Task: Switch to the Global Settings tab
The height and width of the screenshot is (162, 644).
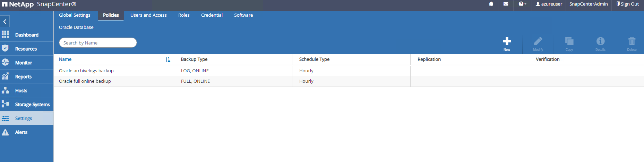Action: pos(75,15)
